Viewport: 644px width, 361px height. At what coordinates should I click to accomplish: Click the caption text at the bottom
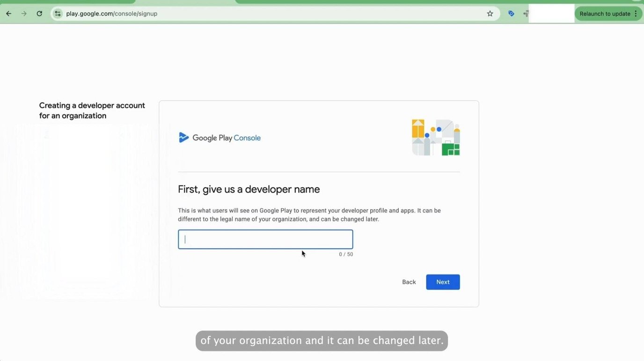click(322, 340)
